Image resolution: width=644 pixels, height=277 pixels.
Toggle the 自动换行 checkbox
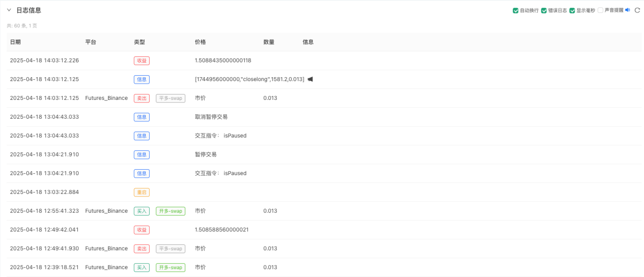coord(516,10)
